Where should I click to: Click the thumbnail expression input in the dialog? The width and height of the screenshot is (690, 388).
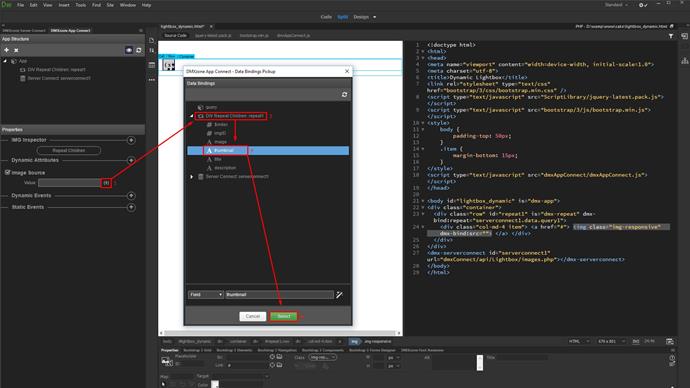[x=279, y=295]
